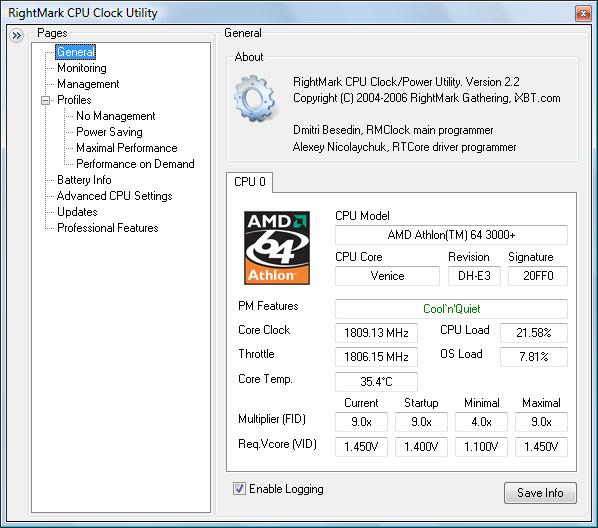The height and width of the screenshot is (528, 598).
Task: Open Professional Features page
Action: pos(108,228)
